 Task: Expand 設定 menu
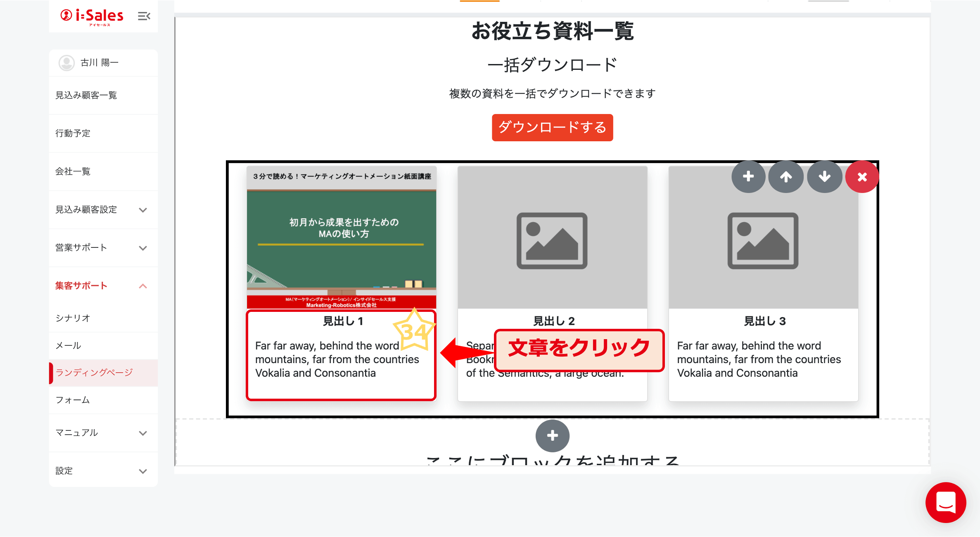click(143, 471)
